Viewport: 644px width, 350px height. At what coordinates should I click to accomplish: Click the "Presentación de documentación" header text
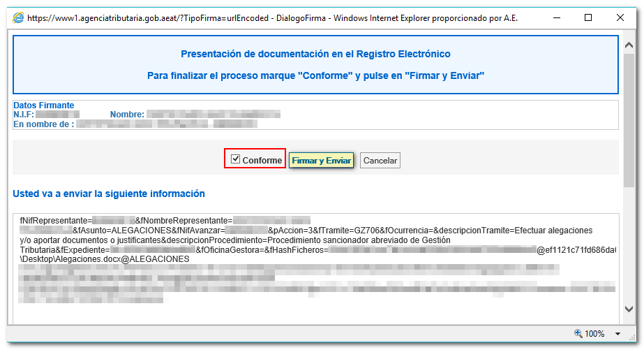[x=315, y=54]
